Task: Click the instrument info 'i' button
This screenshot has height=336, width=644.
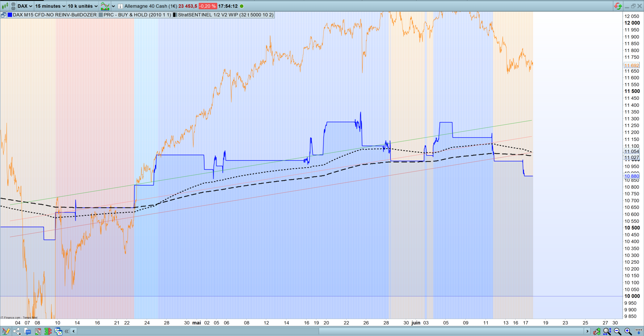Action: click(120, 6)
